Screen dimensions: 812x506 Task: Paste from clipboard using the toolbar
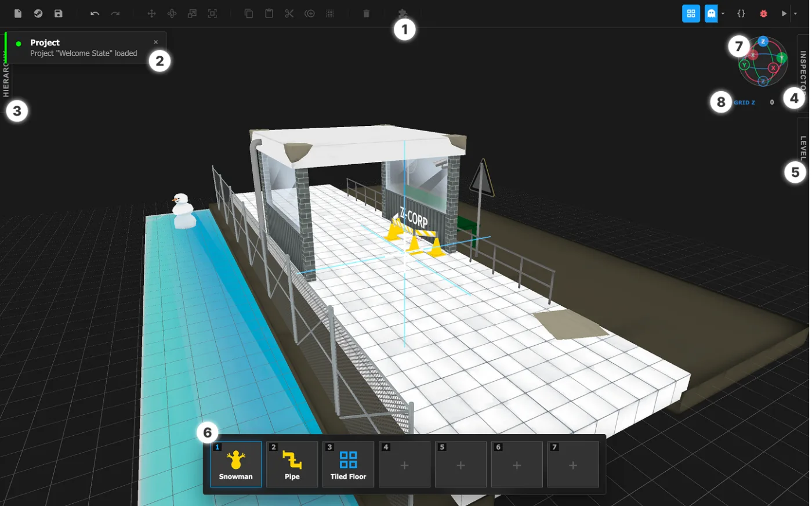point(269,13)
